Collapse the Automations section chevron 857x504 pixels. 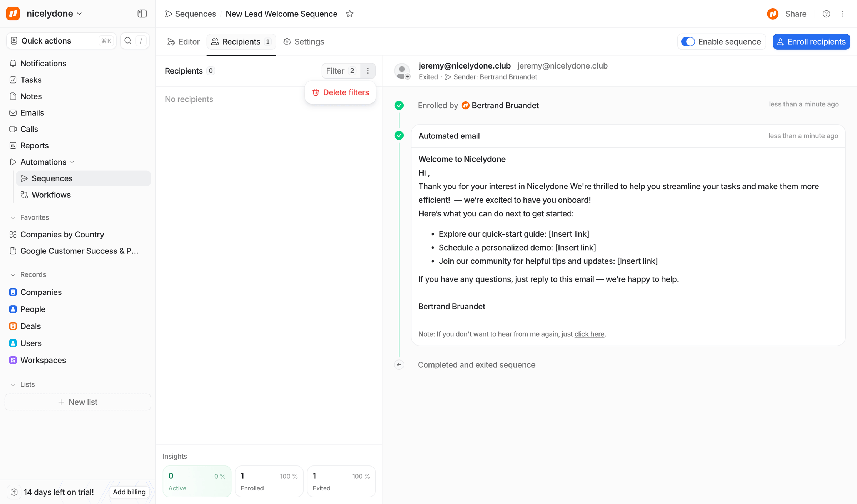click(x=72, y=162)
